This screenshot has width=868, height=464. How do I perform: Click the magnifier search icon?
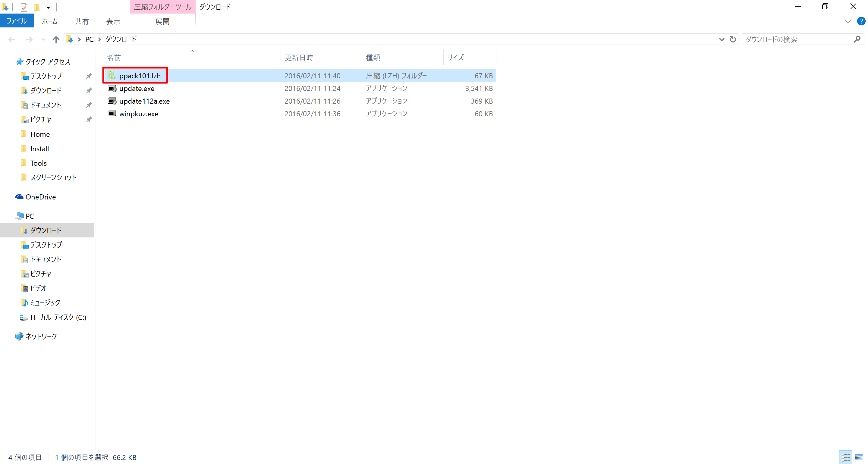coord(857,39)
